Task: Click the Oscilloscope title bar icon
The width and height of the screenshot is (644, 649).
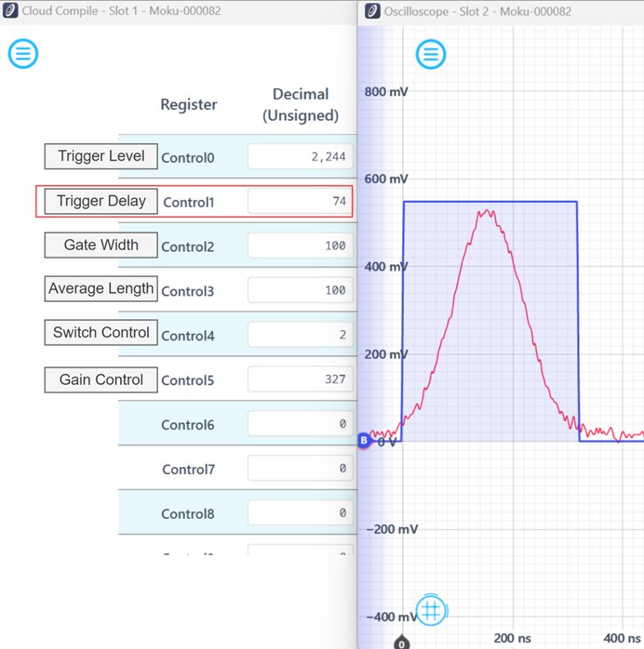Action: 373,12
